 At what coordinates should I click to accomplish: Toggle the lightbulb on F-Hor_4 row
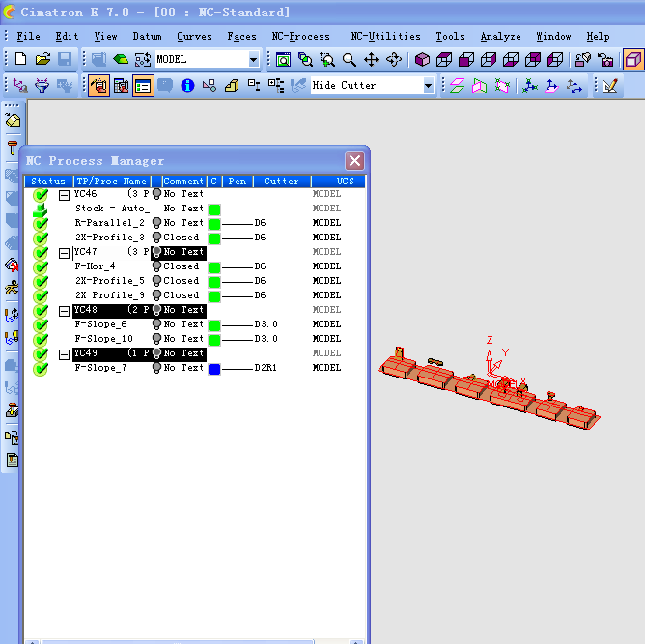156,266
